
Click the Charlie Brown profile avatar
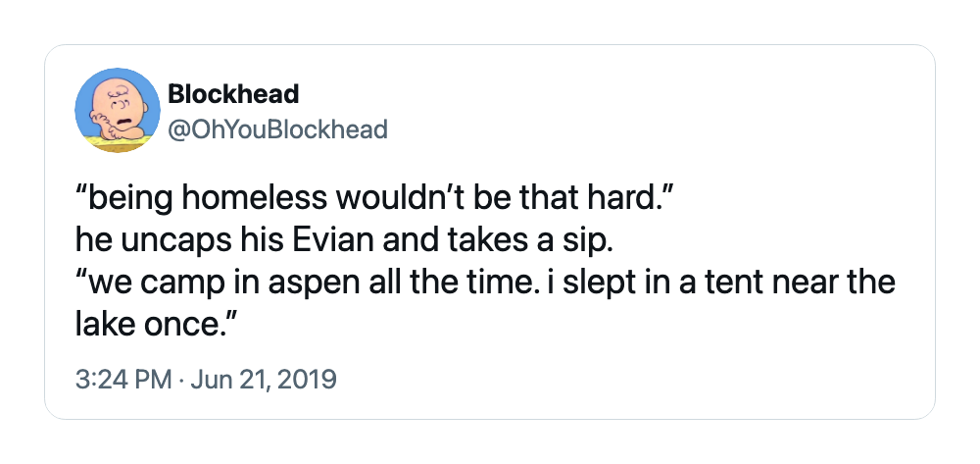click(x=118, y=110)
